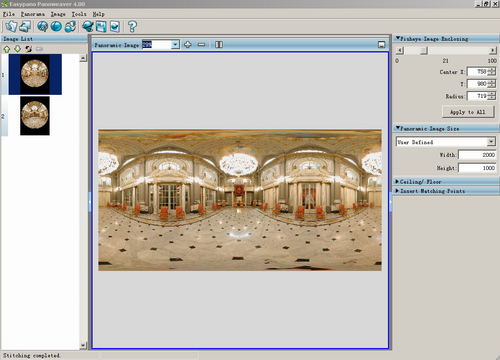Click the two-spheres stitch toolbar icon
The width and height of the screenshot is (500, 360).
[70, 26]
